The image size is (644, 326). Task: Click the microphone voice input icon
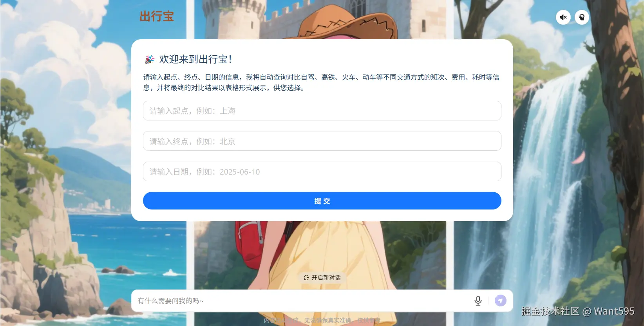click(x=478, y=301)
